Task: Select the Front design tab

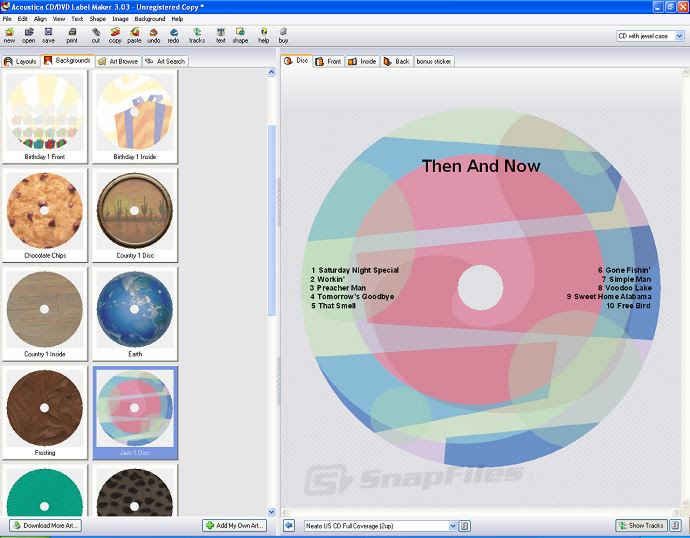Action: click(328, 62)
